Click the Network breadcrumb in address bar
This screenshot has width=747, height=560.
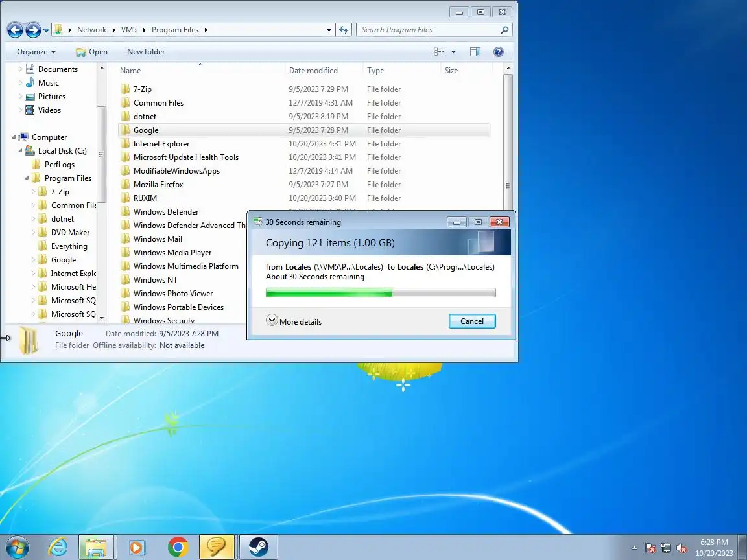[91, 30]
